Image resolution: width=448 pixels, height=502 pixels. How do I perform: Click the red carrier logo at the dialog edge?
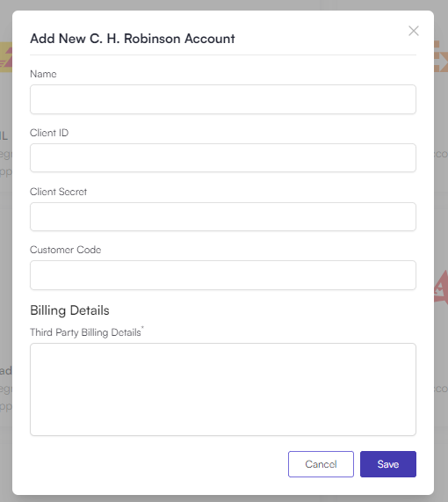[441, 287]
